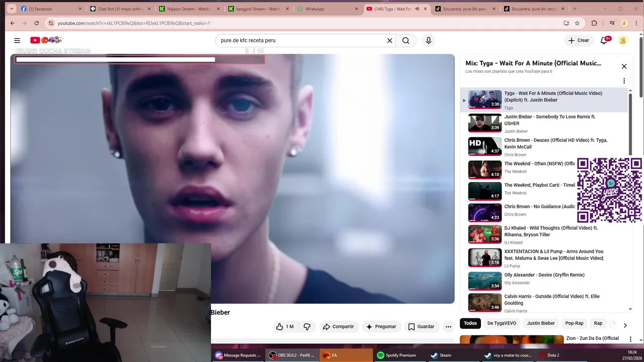Screen dimensions: 644x362
Task: Open the tab search dropdown arrow
Action: pyautogui.click(x=12, y=9)
